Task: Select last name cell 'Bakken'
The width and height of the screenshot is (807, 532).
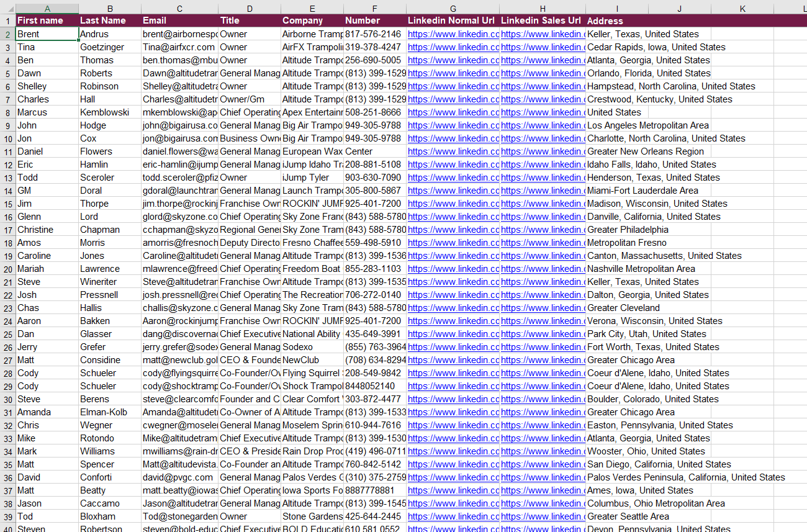Action: [110, 321]
